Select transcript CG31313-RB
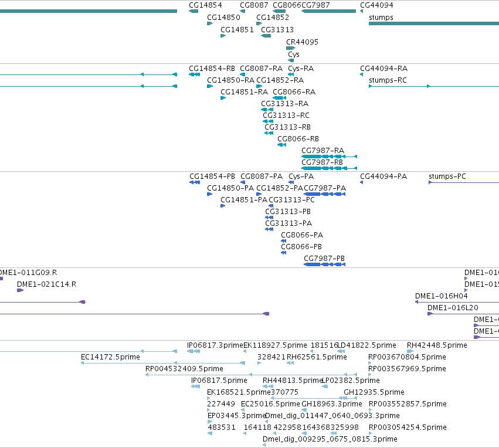Image resolution: width=499 pixels, height=448 pixels. point(287,127)
